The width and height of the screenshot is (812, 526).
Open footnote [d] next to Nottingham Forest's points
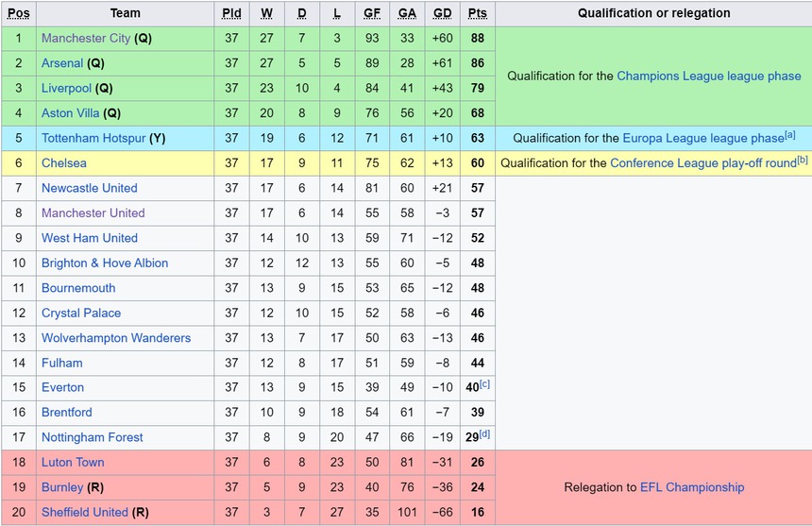(484, 434)
